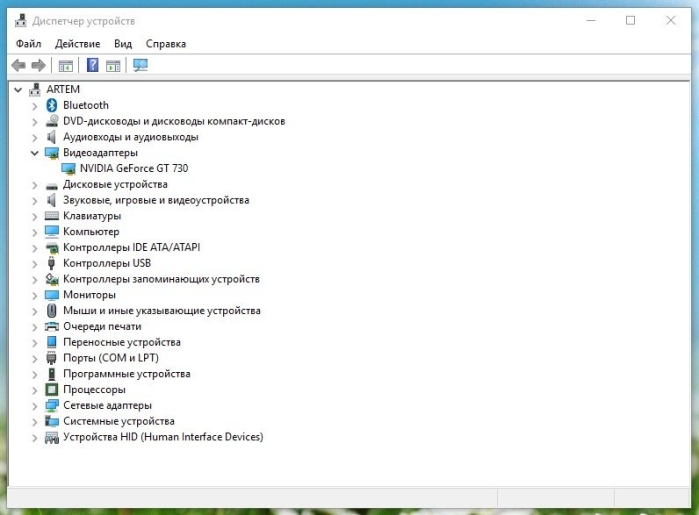The height and width of the screenshot is (515, 699).
Task: Expand Мыши и иные указывающие устройства chevron
Action: [34, 311]
